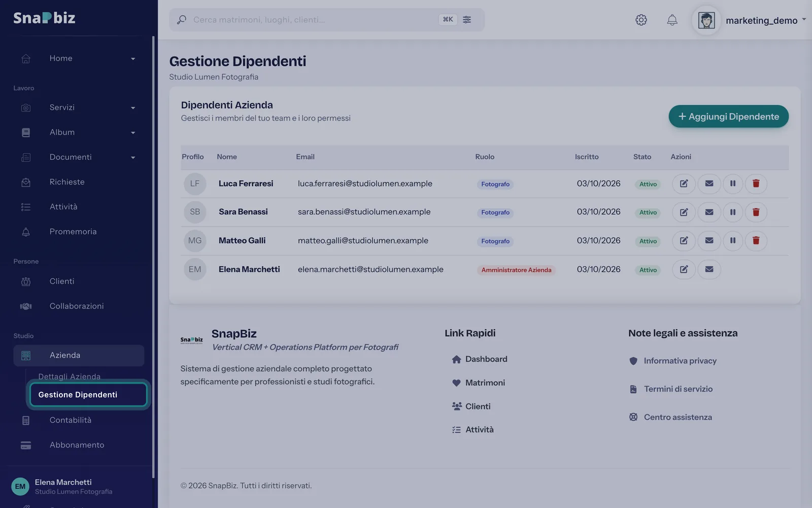Suspend Sara Benassi with pause icon
The image size is (812, 508).
tap(733, 212)
